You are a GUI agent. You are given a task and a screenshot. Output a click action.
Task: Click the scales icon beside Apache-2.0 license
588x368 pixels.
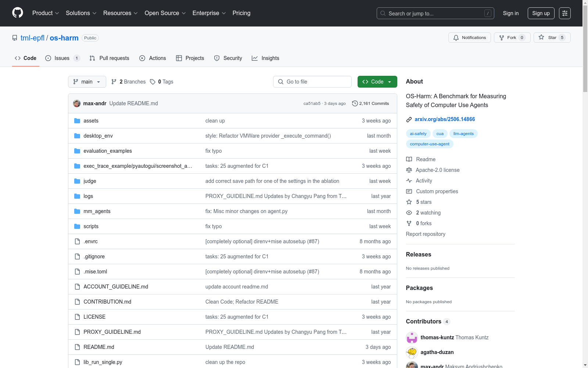coord(409,170)
